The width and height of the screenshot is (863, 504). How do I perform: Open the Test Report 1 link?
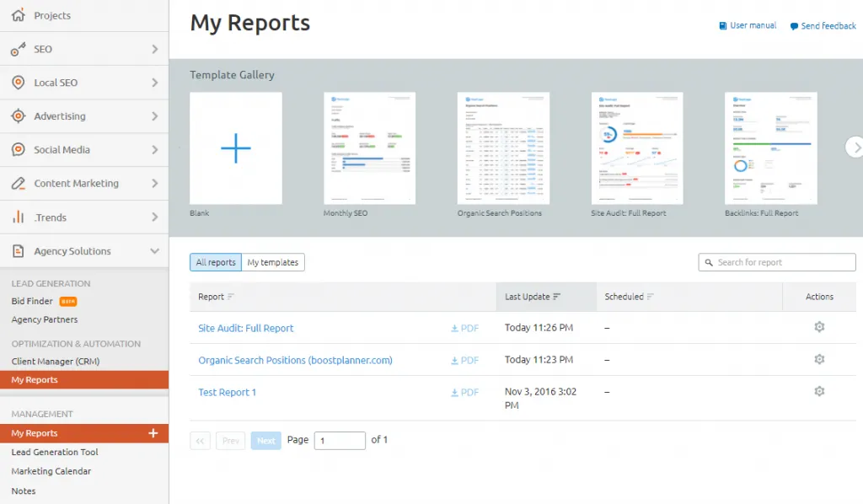click(228, 392)
